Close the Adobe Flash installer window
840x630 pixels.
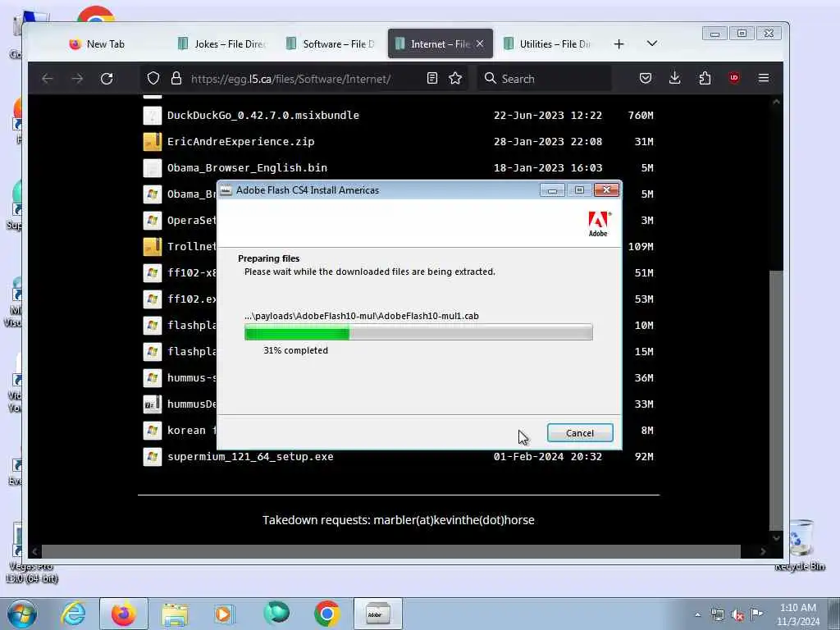tap(606, 190)
